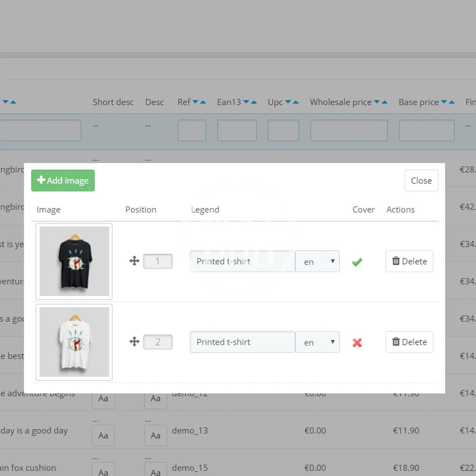Open language dropdown for second legend
This screenshot has width=476, height=476.
click(317, 342)
